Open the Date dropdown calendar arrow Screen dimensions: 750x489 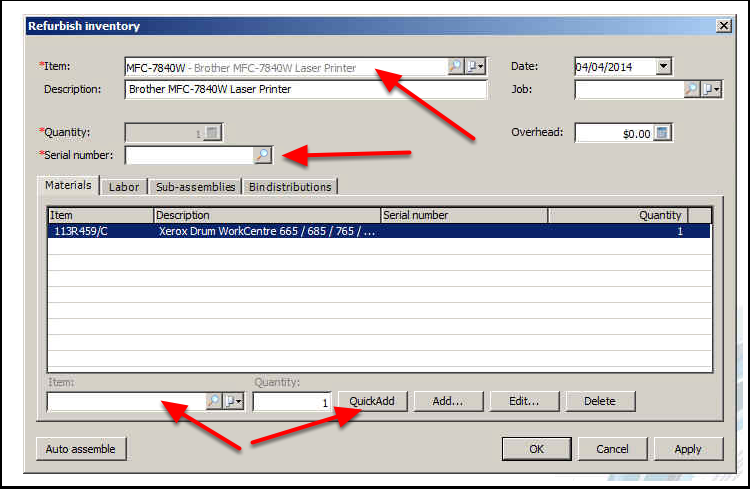(663, 66)
